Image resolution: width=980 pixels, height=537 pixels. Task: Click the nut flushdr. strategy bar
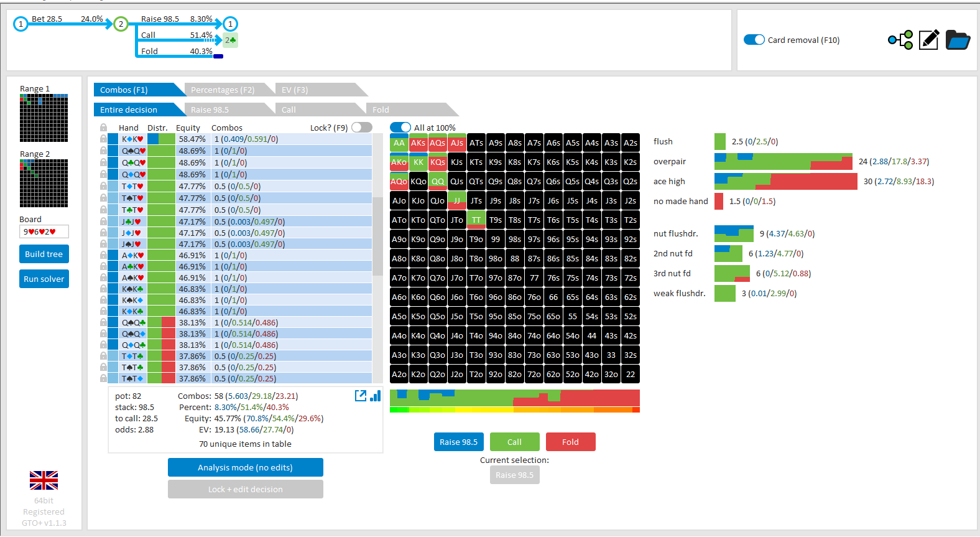tap(734, 233)
